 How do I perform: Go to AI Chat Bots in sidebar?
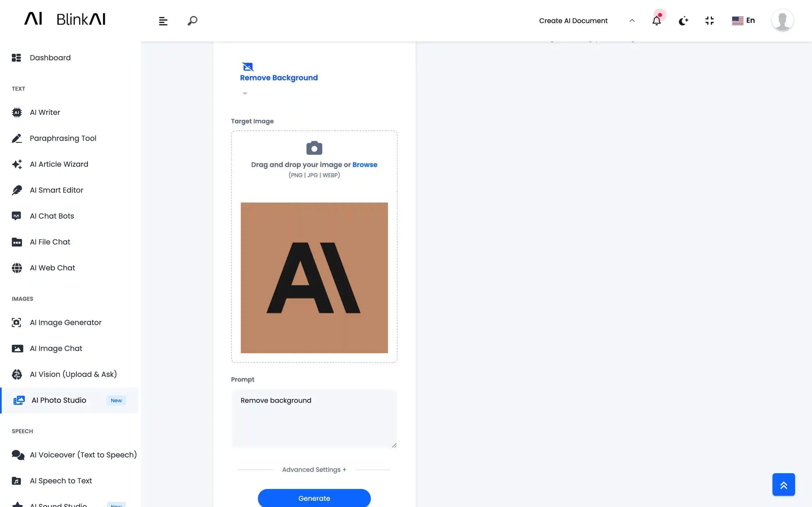pyautogui.click(x=52, y=216)
